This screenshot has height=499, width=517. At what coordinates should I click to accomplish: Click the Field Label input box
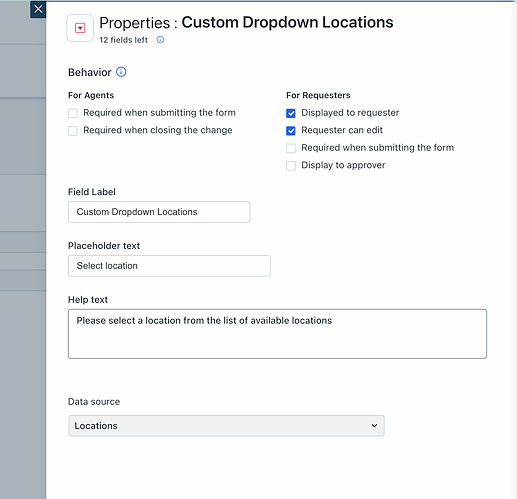tap(159, 212)
